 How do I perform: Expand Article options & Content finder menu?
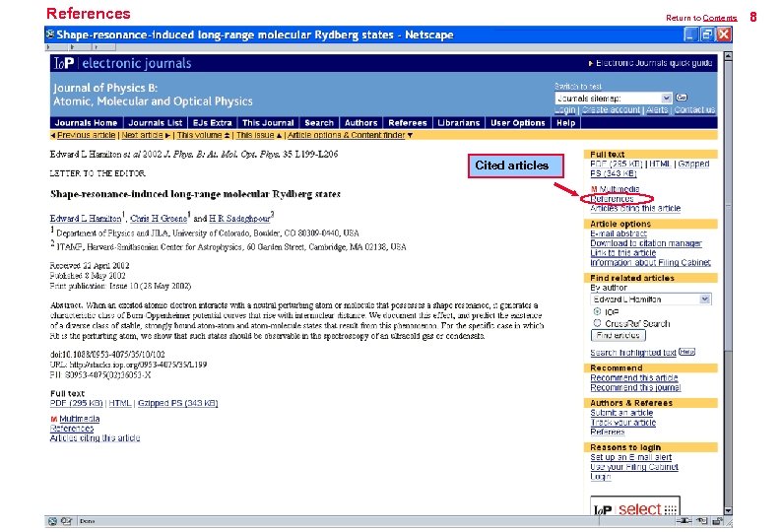click(350, 135)
